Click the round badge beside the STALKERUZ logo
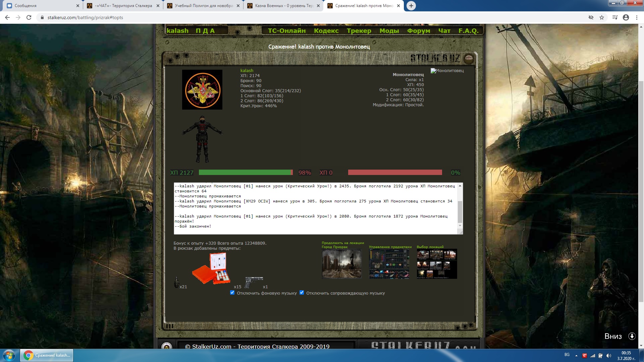Viewport: 644px width, 362px height. 469,59
